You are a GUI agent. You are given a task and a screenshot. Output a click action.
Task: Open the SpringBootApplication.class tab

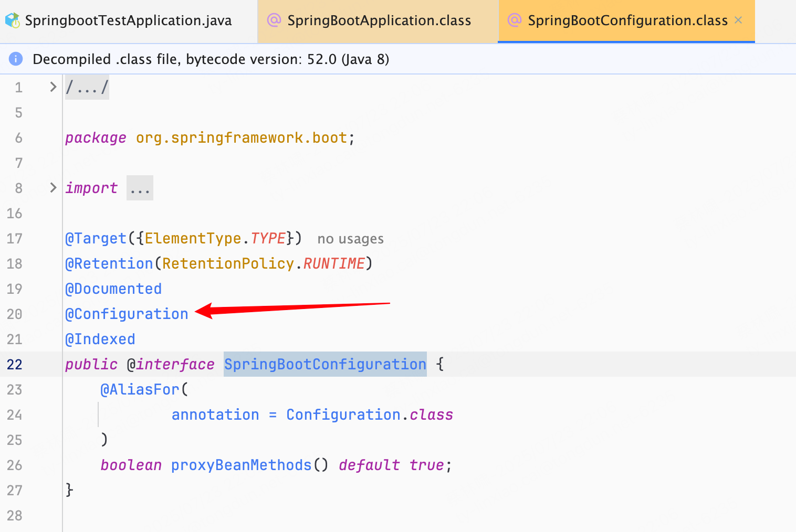(x=378, y=21)
